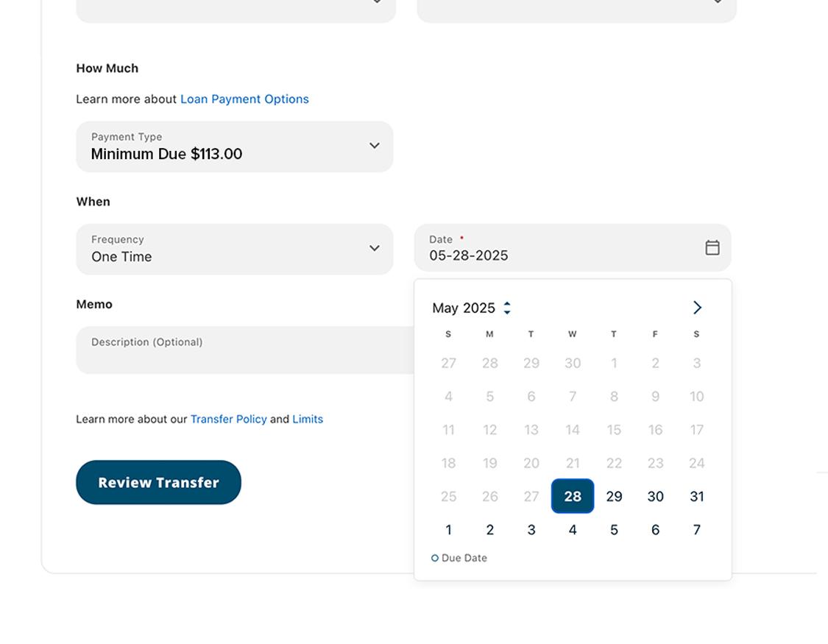The height and width of the screenshot is (644, 828).
Task: Open the Limits link
Action: click(x=308, y=420)
